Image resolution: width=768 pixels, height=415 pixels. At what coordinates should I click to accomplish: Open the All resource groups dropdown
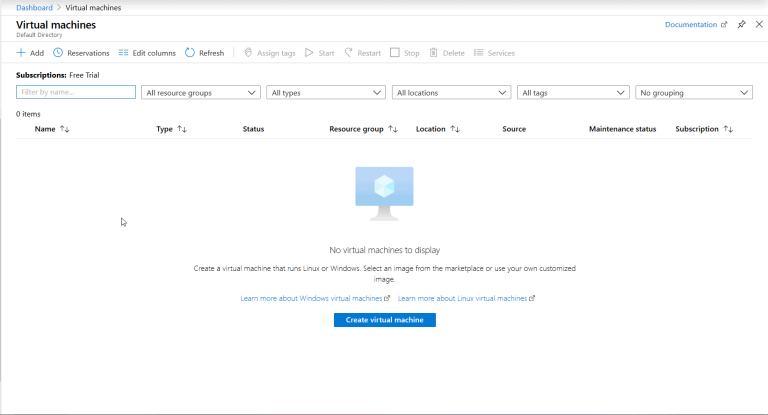point(201,93)
